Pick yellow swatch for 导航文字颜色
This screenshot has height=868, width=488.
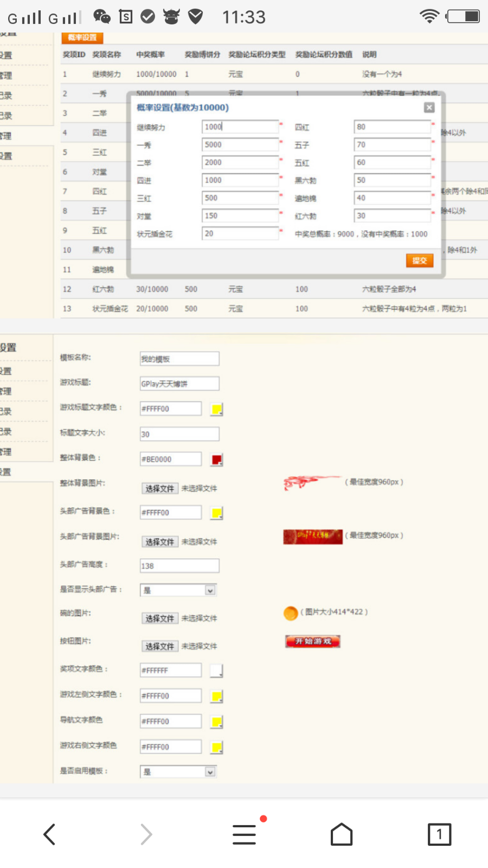216,722
